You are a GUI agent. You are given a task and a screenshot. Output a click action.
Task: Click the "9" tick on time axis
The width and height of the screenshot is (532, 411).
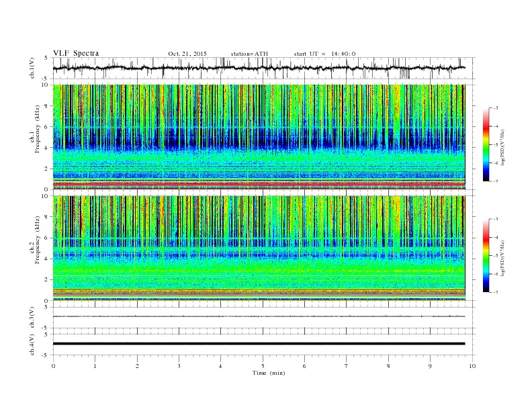430,366
